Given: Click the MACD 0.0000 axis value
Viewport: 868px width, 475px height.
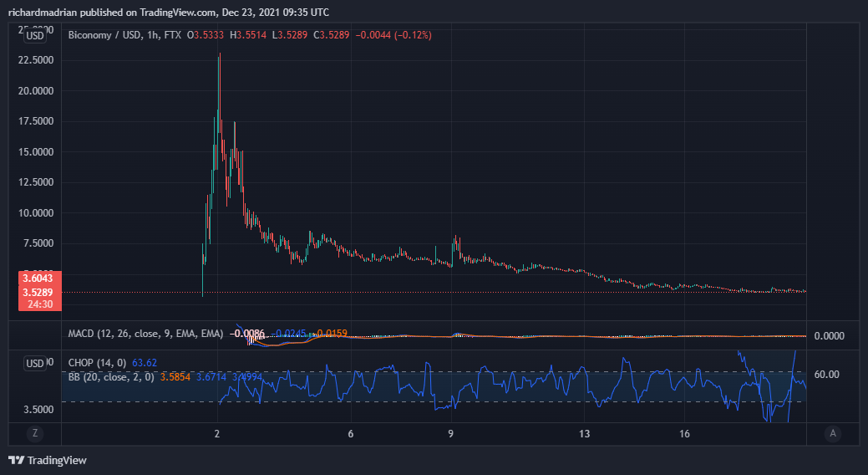Looking at the screenshot, I should click(x=830, y=336).
